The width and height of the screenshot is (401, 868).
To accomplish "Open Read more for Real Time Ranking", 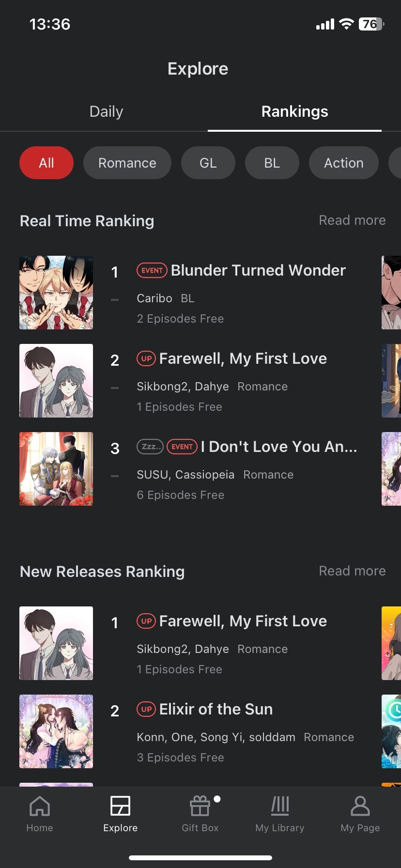I will pos(352,220).
